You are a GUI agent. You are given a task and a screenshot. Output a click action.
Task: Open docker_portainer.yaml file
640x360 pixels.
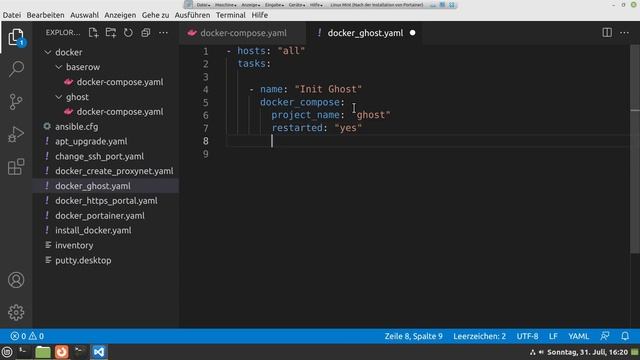pos(100,216)
